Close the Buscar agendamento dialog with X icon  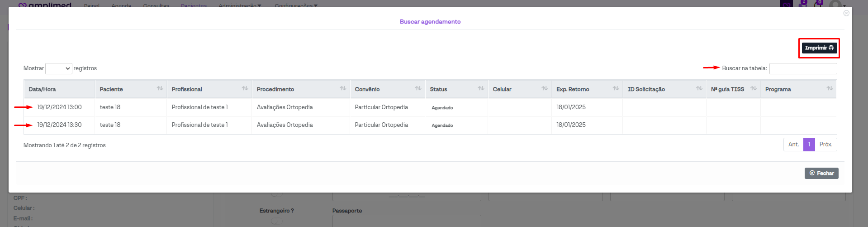pyautogui.click(x=846, y=13)
